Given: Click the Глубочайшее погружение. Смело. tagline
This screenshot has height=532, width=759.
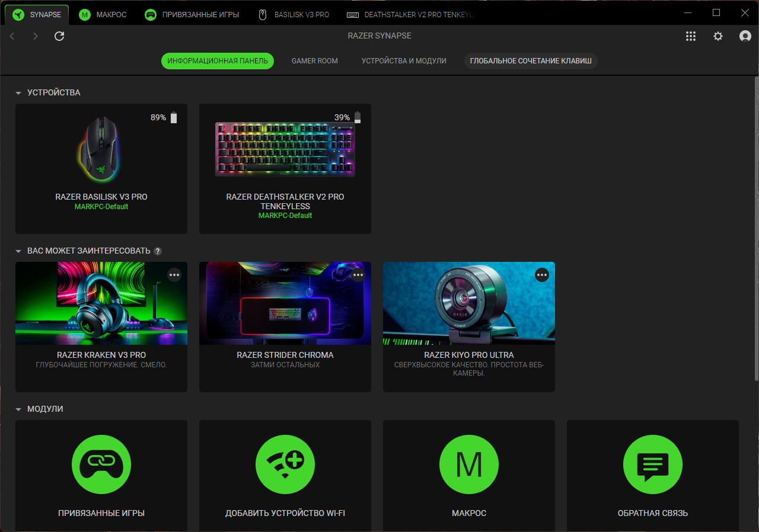Looking at the screenshot, I should 101,365.
